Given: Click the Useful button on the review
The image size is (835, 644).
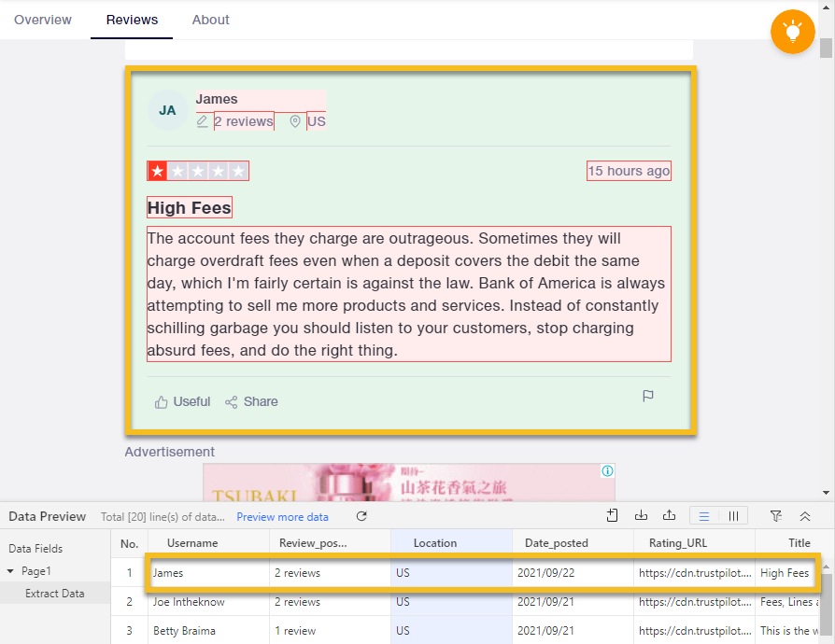Looking at the screenshot, I should [x=183, y=401].
